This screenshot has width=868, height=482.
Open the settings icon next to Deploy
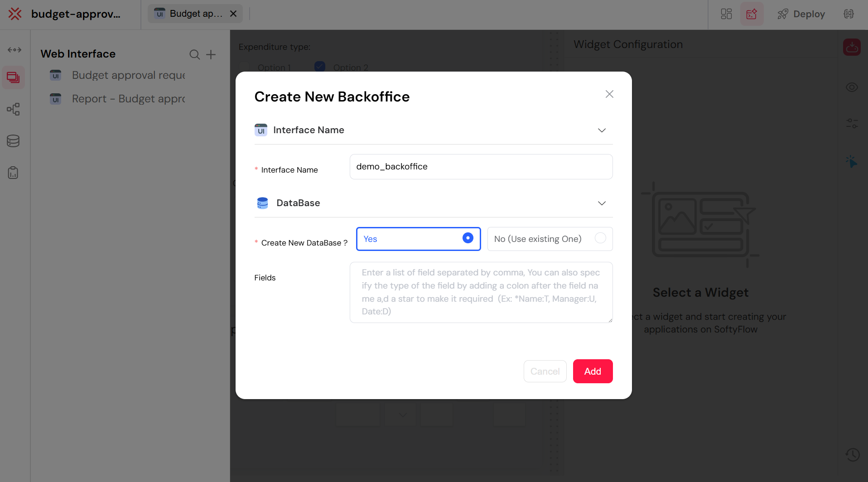[849, 14]
